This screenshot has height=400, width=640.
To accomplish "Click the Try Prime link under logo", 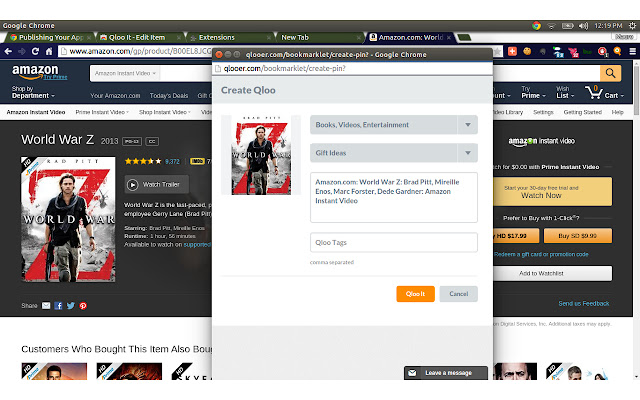I will tap(55, 77).
